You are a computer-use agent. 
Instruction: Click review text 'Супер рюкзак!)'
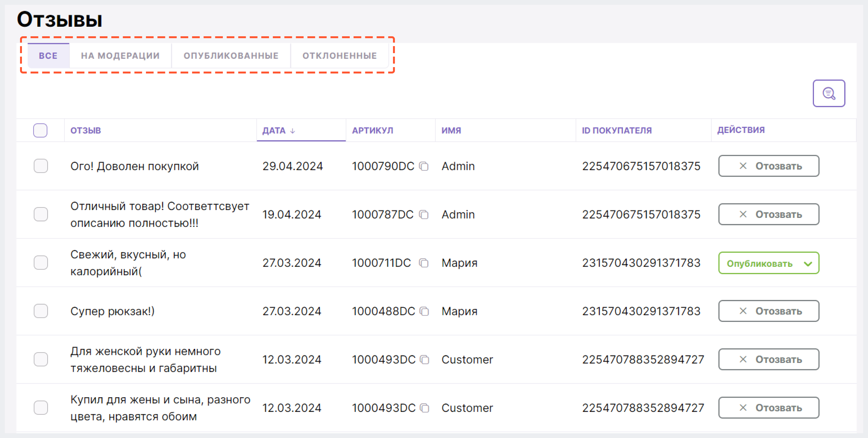(x=113, y=311)
